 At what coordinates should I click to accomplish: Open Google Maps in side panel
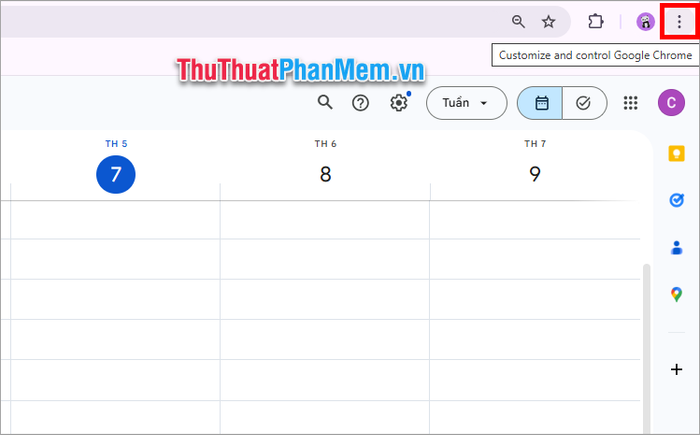click(676, 295)
